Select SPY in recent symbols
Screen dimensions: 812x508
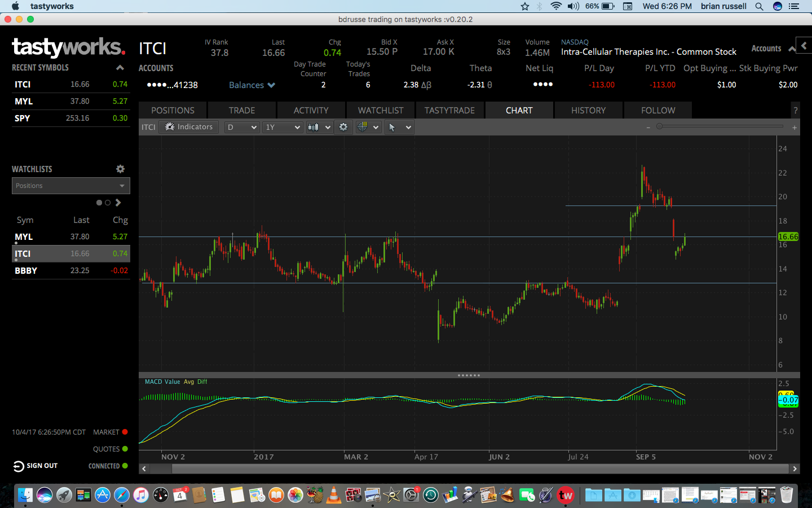pyautogui.click(x=71, y=119)
